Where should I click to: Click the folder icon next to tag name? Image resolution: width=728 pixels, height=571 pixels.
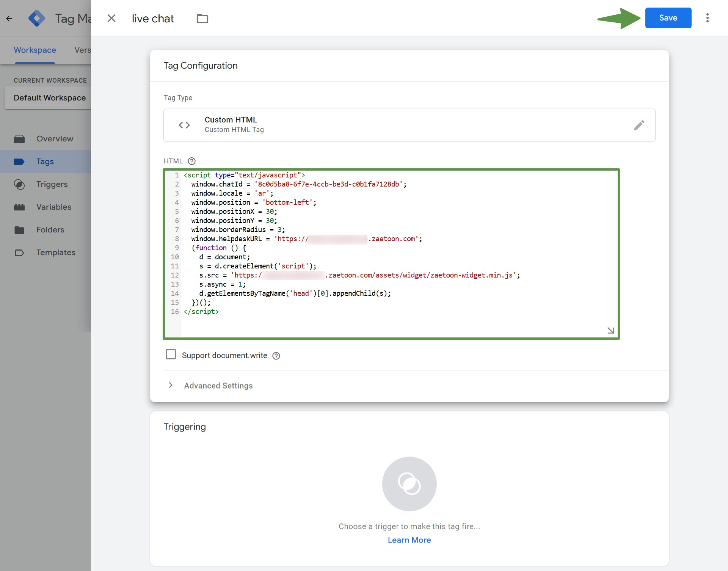pyautogui.click(x=202, y=19)
